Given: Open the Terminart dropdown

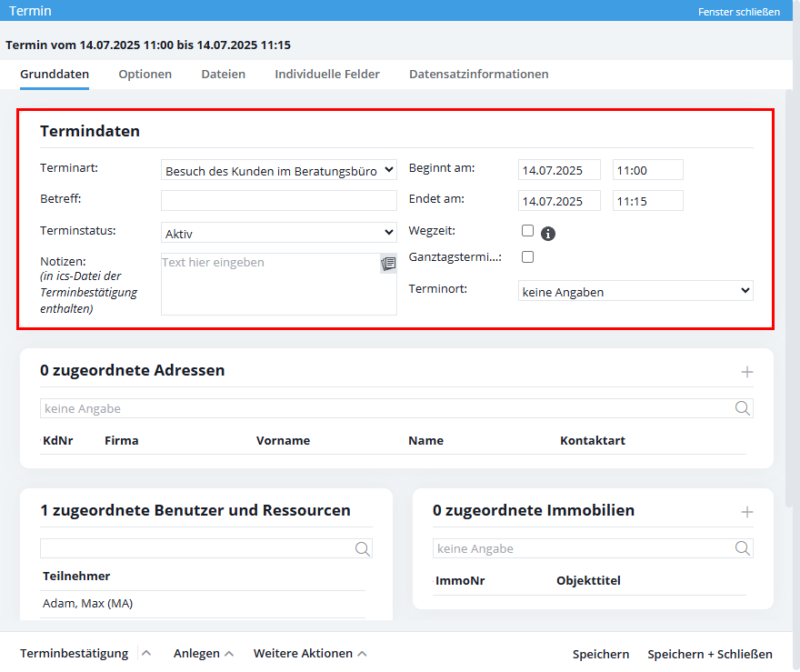Looking at the screenshot, I should [x=279, y=170].
